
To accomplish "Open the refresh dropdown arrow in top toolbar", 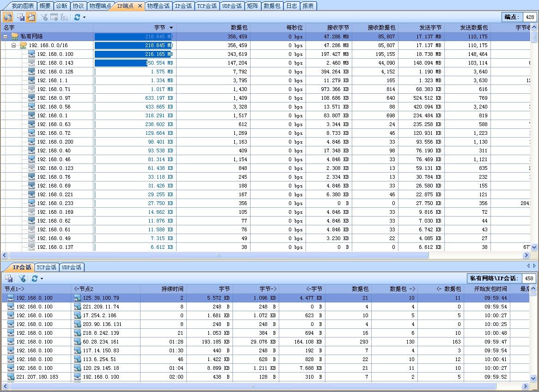I will pos(84,18).
